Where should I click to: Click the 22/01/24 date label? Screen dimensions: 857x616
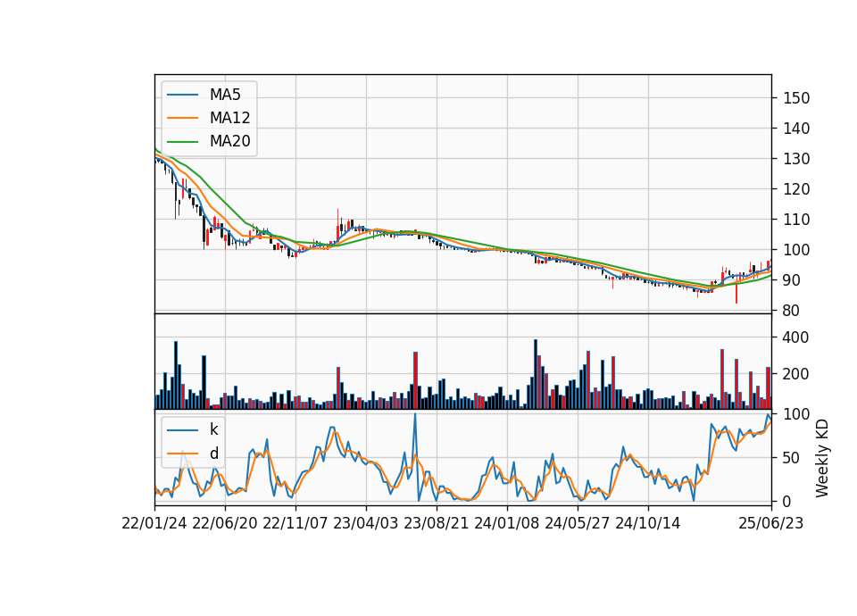(x=154, y=523)
